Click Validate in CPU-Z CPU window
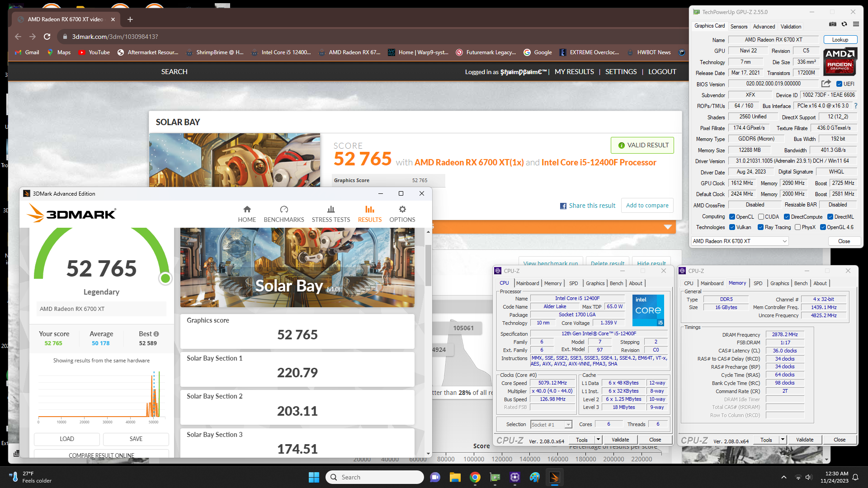 [620, 440]
